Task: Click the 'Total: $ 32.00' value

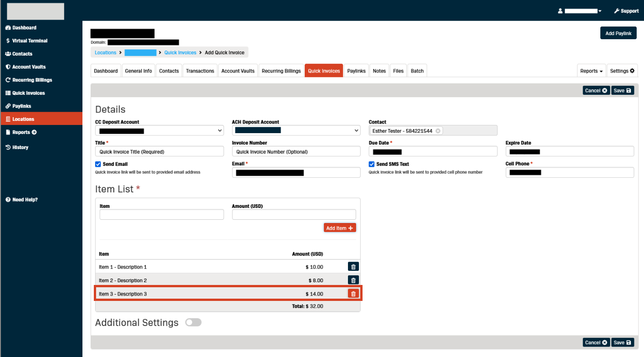Action: [307, 306]
